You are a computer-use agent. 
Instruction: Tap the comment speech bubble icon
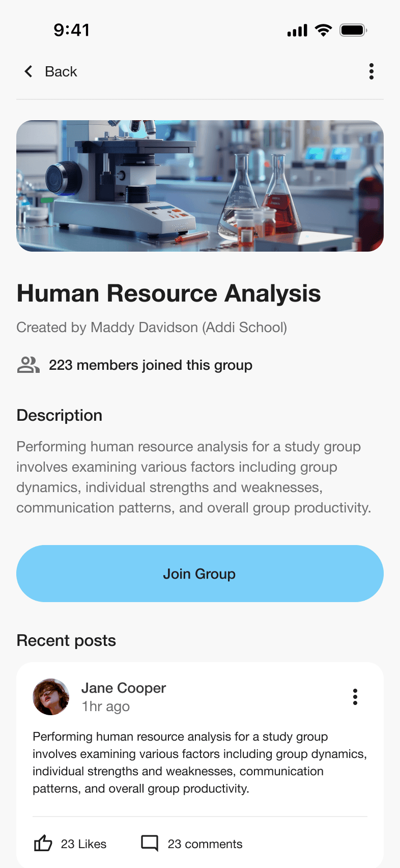(x=150, y=844)
